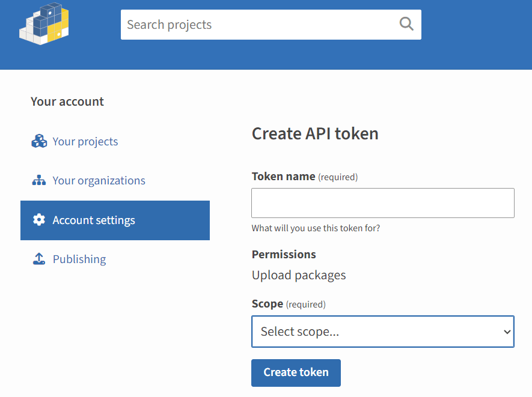The width and height of the screenshot is (532, 397).
Task: Open the Your projects page
Action: coord(85,142)
